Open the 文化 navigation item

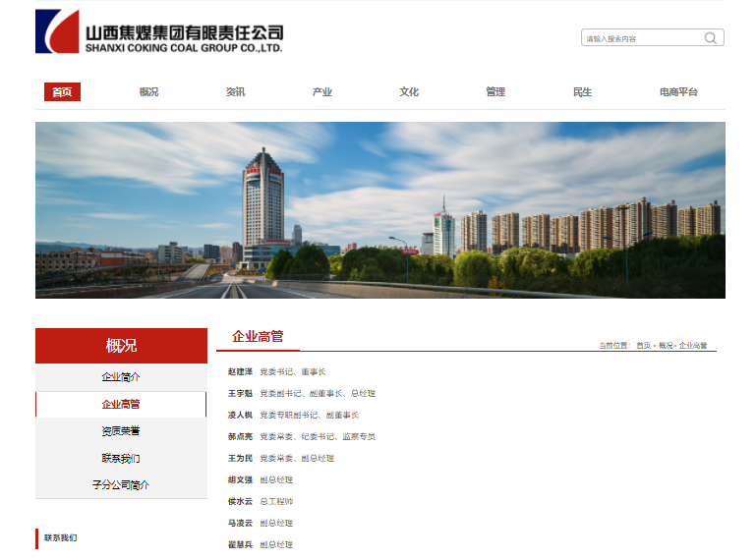409,92
